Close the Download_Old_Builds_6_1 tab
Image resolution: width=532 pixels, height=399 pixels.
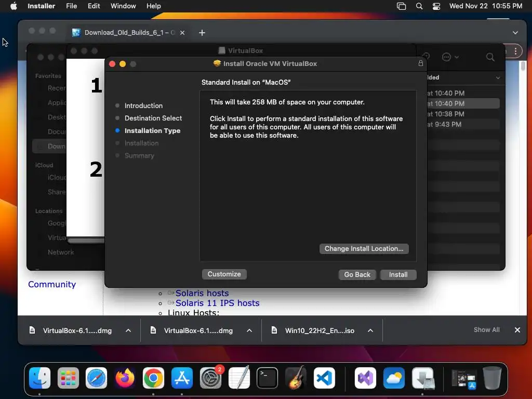tap(182, 33)
